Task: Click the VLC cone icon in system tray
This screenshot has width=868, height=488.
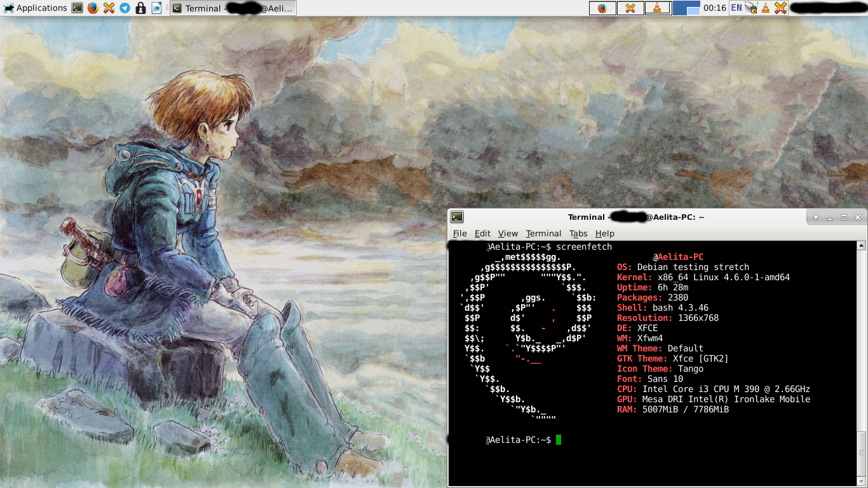Action: pos(766,8)
